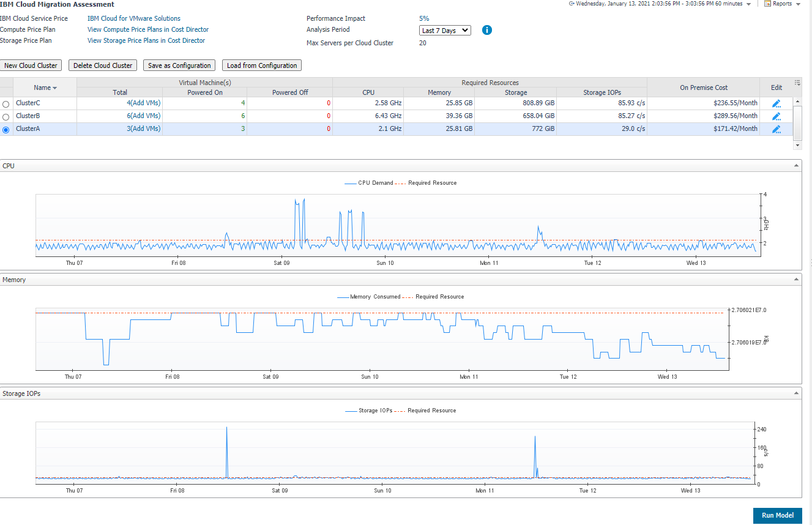
Task: Click the Storage IOPs column header
Action: pos(602,92)
